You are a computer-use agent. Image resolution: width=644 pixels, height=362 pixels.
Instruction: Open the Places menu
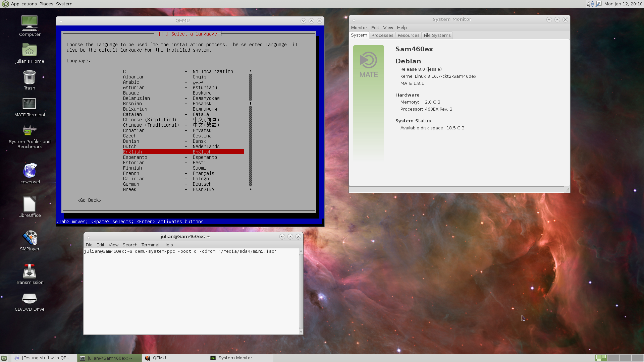pyautogui.click(x=46, y=4)
